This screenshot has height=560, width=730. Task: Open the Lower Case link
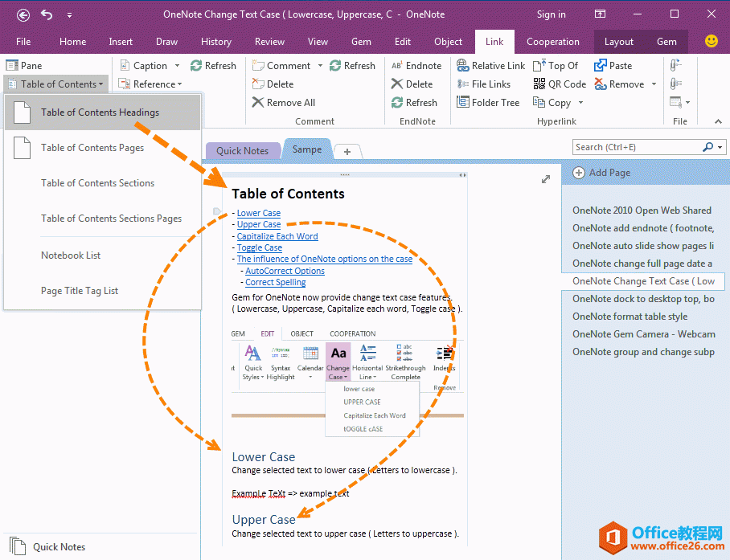(x=258, y=213)
